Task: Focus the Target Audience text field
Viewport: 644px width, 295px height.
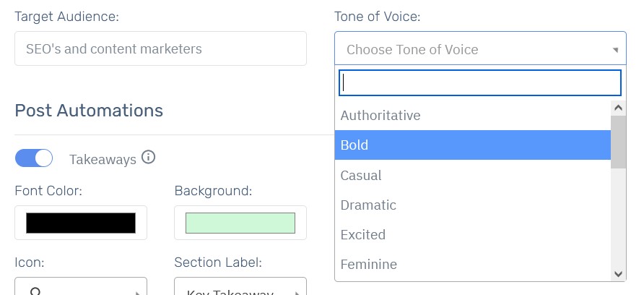Action: (x=160, y=48)
